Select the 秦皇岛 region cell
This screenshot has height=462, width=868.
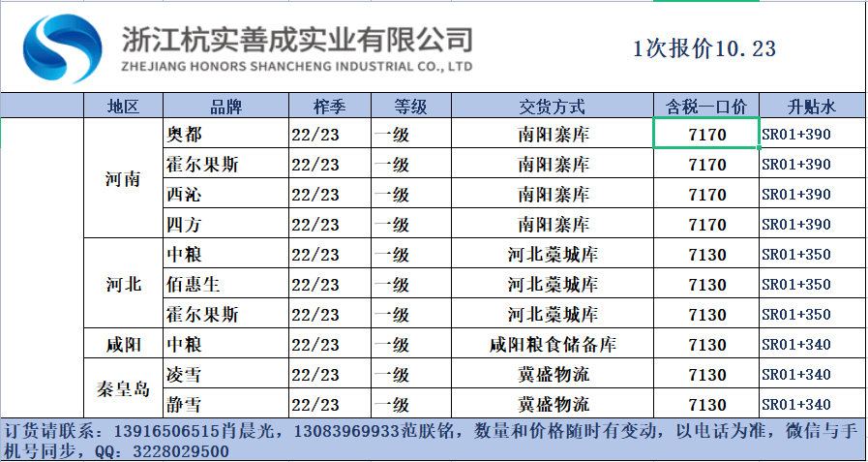tap(123, 389)
